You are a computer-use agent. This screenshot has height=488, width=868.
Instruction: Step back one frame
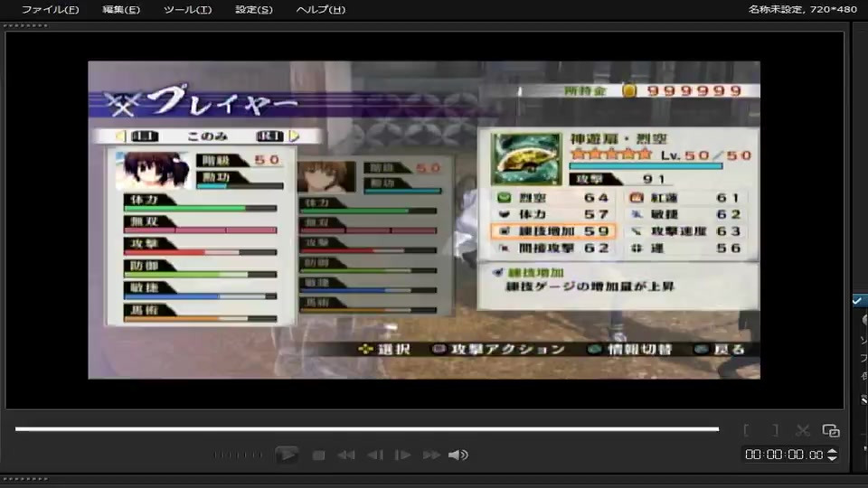coord(375,455)
